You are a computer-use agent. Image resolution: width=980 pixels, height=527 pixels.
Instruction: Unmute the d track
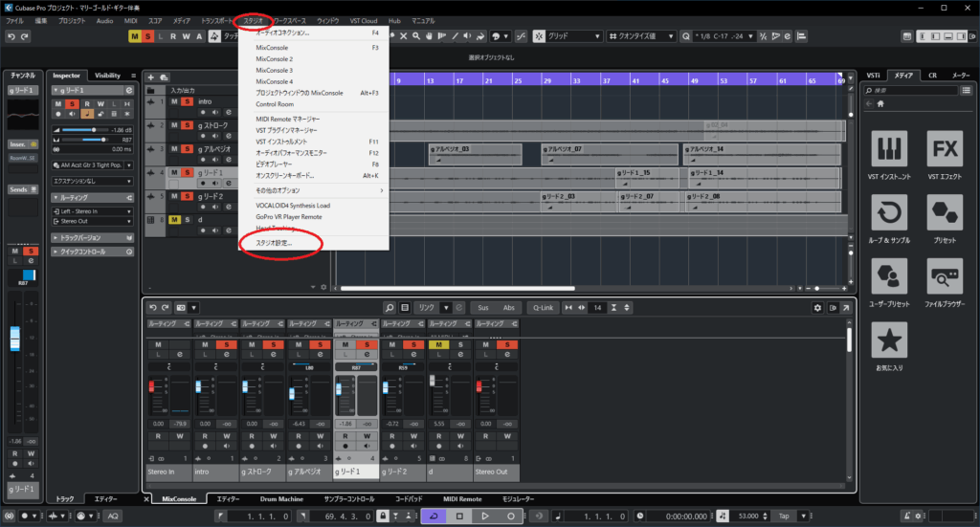(x=174, y=220)
